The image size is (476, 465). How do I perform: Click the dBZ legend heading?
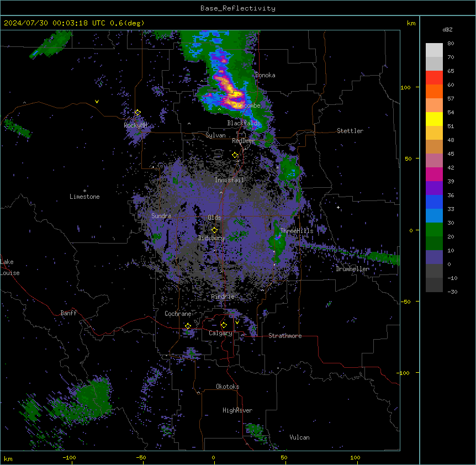(447, 29)
